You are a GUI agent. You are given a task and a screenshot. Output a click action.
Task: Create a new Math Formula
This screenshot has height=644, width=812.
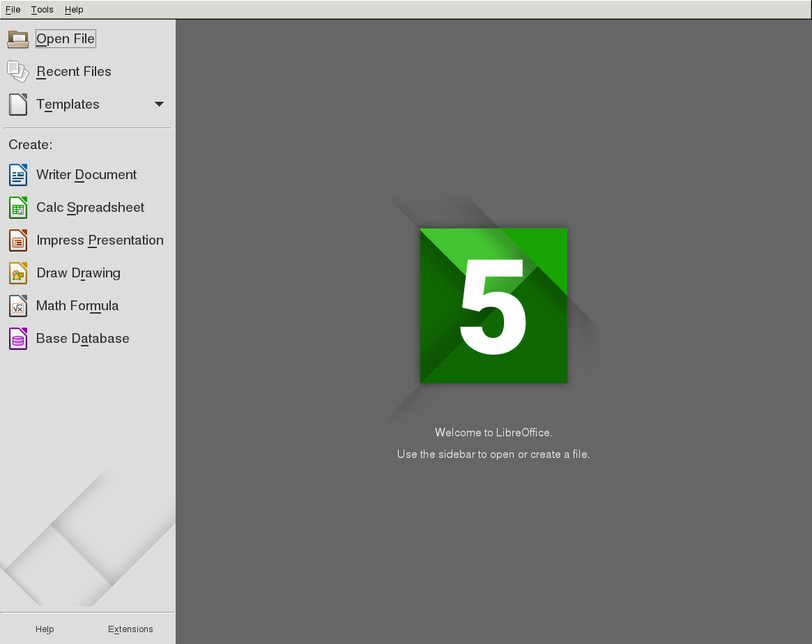(x=77, y=305)
